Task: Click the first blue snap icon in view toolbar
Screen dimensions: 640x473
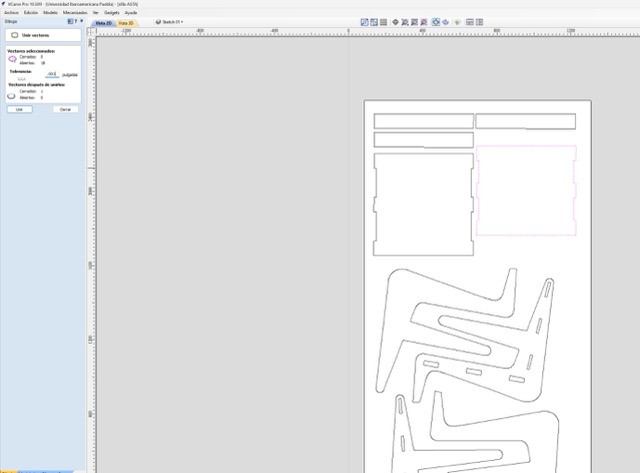Action: 364,22
